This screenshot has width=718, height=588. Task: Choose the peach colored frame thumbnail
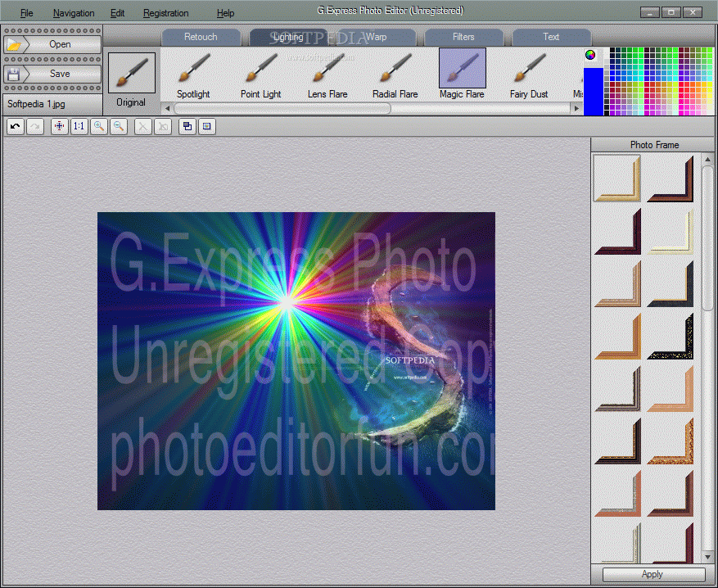click(x=671, y=388)
